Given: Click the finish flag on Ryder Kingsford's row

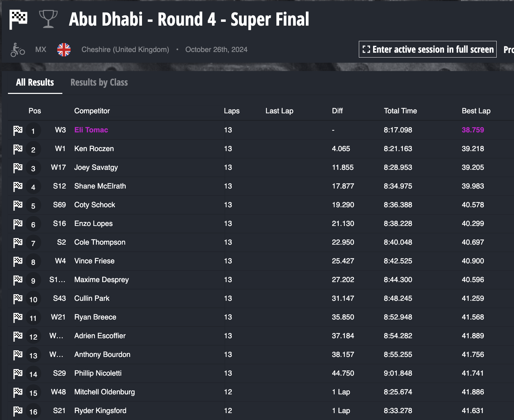Looking at the screenshot, I should (18, 411).
